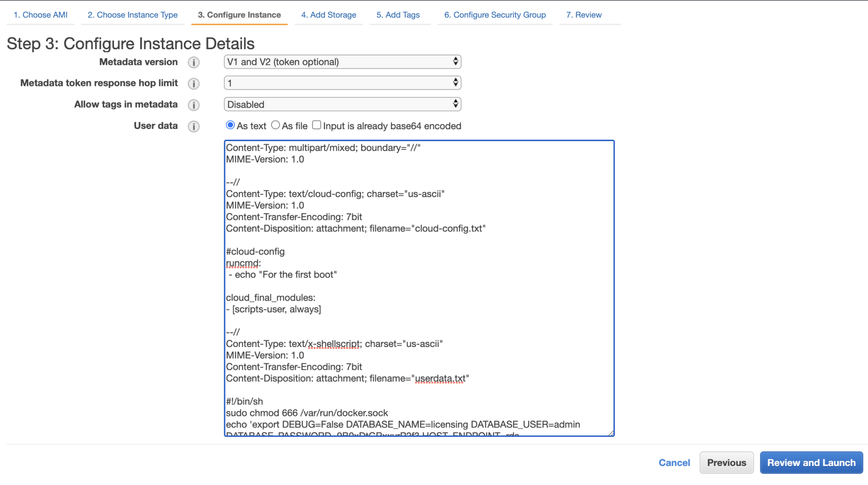The image size is (868, 485).
Task: Click the Step 3: Configure Instance Details heading
Action: 131,44
